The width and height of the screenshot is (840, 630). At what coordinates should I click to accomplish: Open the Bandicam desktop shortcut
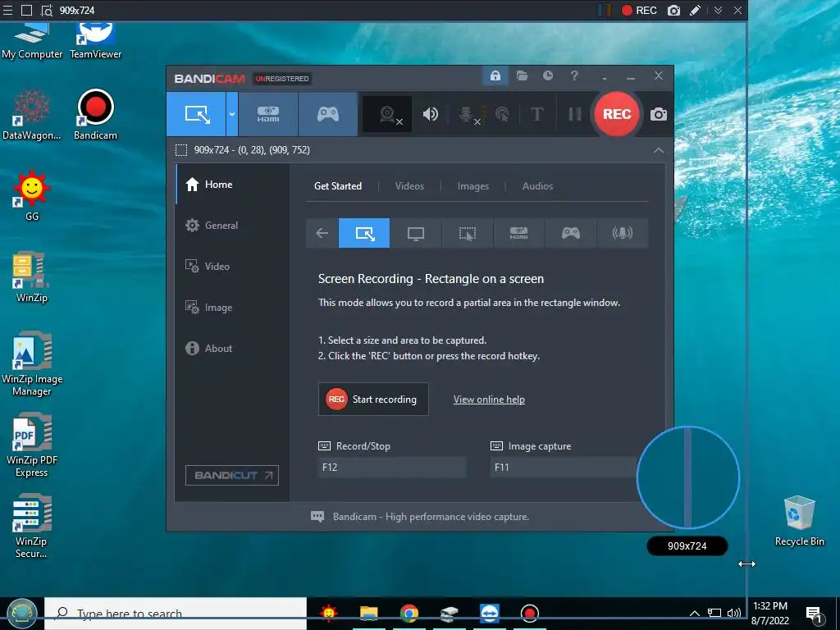coord(95,115)
